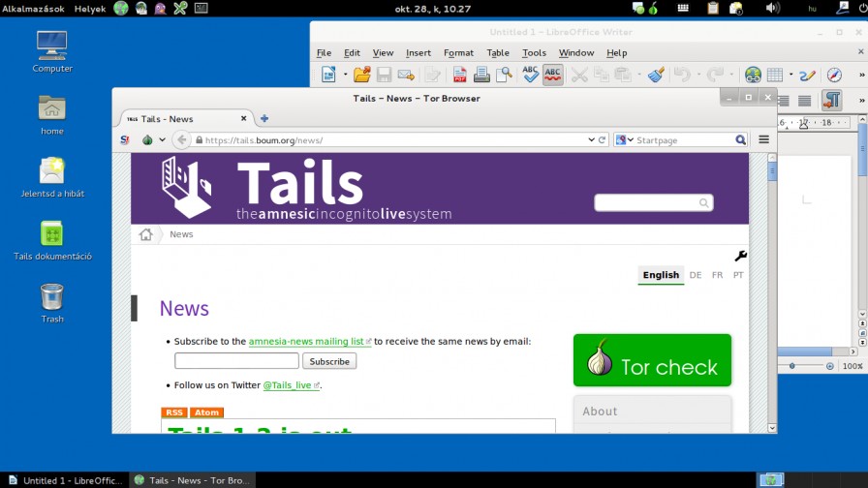
Task: Open the Helyek menu in top panel
Action: [x=90, y=9]
